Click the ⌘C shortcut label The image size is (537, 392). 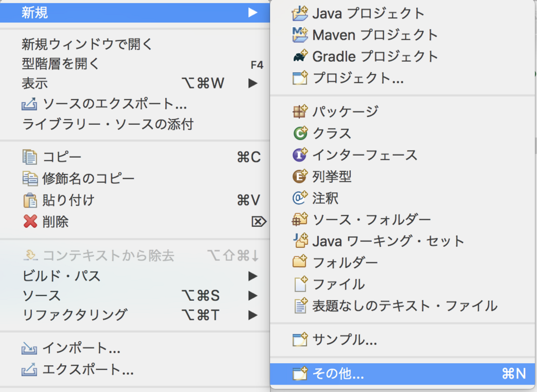pyautogui.click(x=249, y=157)
